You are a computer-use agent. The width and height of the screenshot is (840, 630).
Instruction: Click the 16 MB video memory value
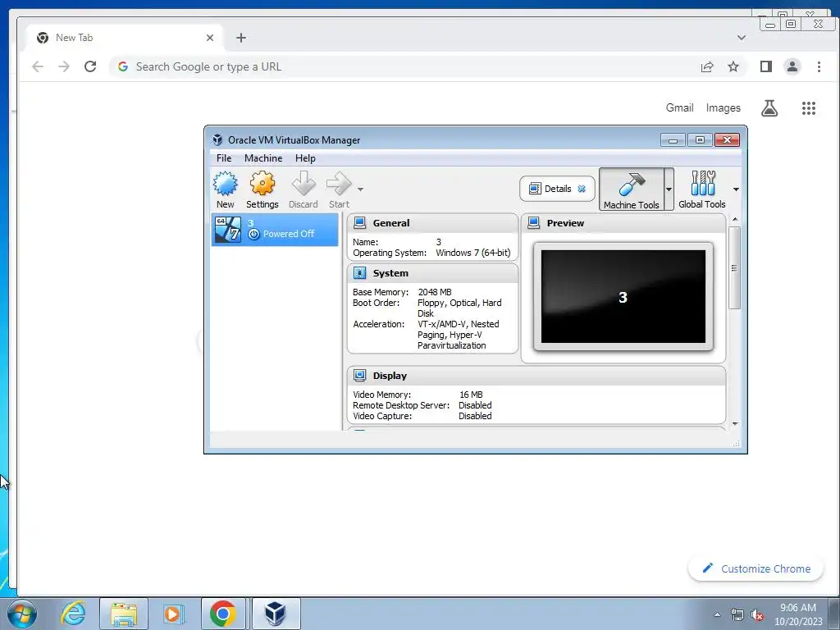click(x=471, y=395)
